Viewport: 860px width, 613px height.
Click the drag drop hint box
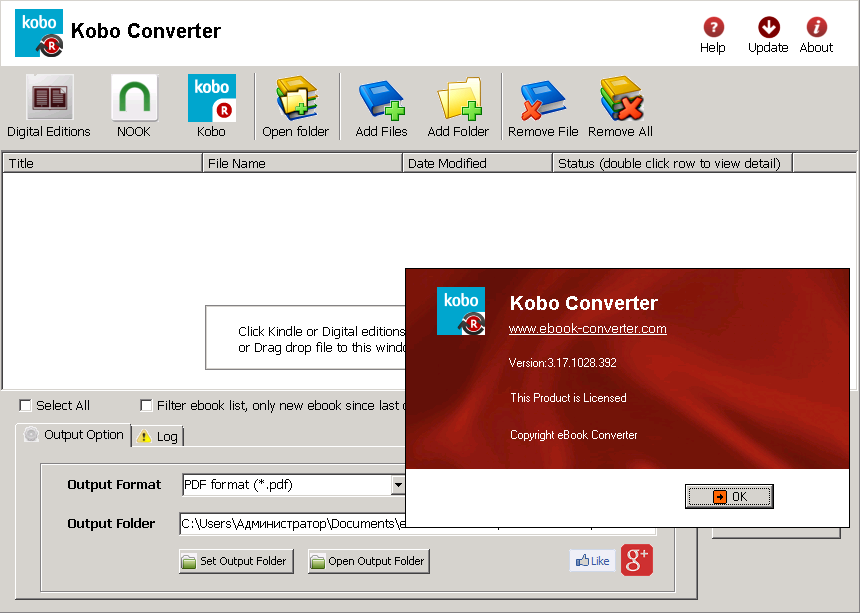coord(305,338)
